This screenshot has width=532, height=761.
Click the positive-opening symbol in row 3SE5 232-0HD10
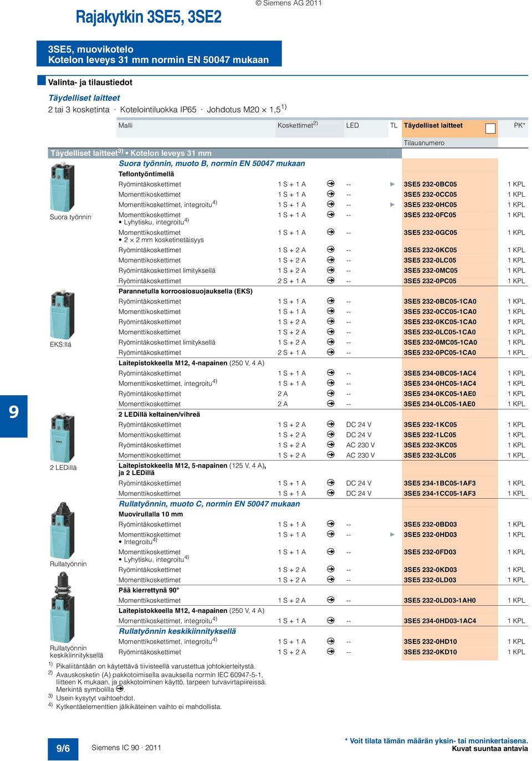point(331,641)
